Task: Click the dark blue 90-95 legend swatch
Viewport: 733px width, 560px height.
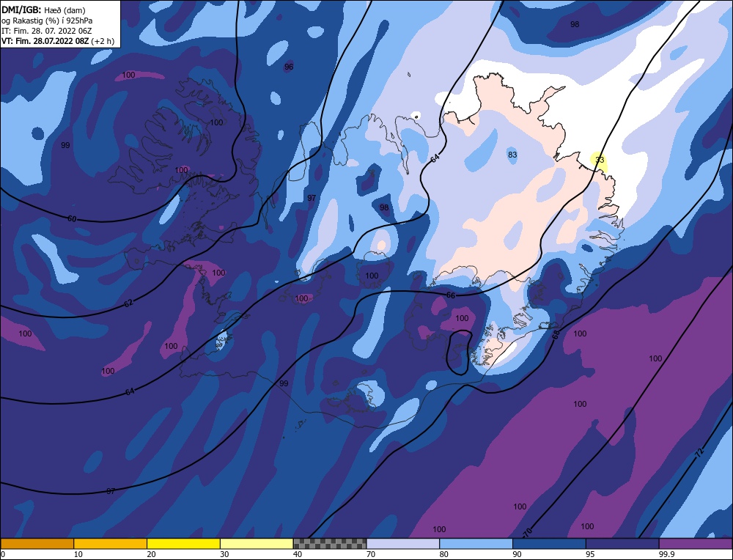Action: pyautogui.click(x=549, y=543)
